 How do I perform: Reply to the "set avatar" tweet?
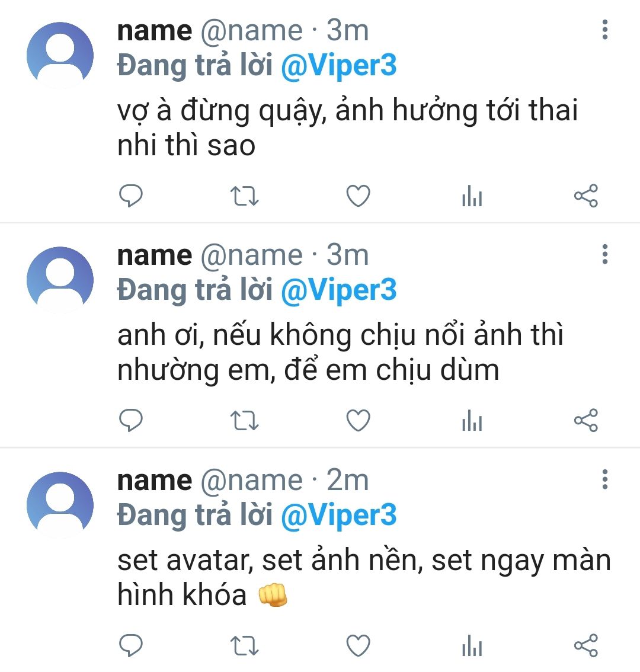131,645
